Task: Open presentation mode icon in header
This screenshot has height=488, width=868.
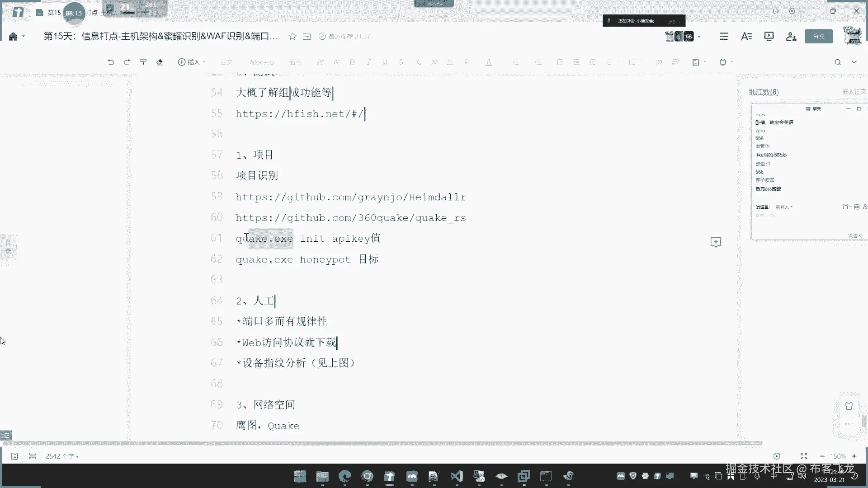Action: 769,37
